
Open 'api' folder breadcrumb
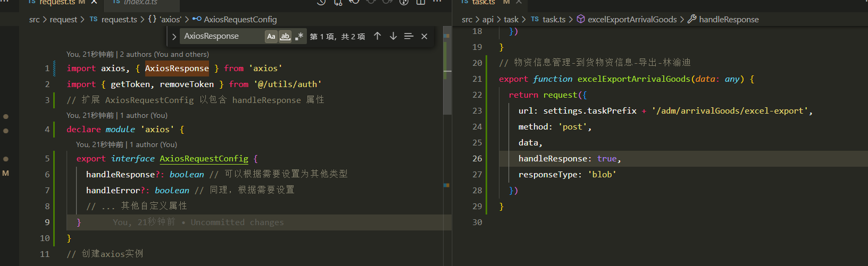[x=488, y=20]
